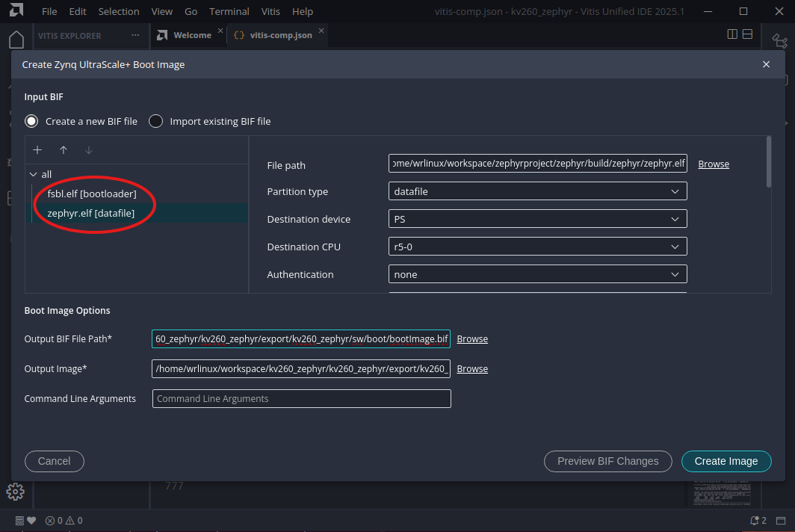Open Vitis Explorer more actions ellipsis
This screenshot has width=795, height=532.
point(135,35)
